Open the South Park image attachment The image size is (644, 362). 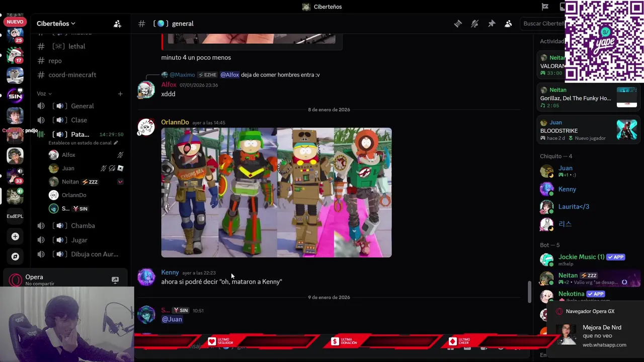(x=276, y=193)
